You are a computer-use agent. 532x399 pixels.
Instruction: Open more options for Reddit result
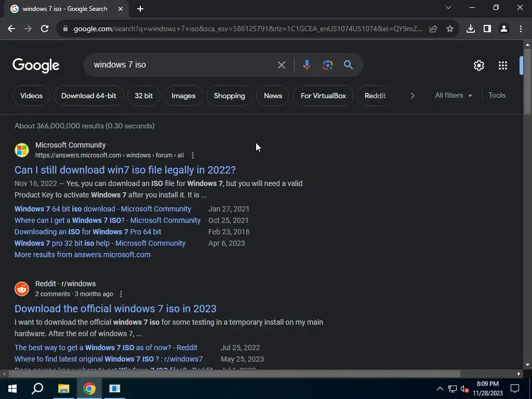(121, 294)
